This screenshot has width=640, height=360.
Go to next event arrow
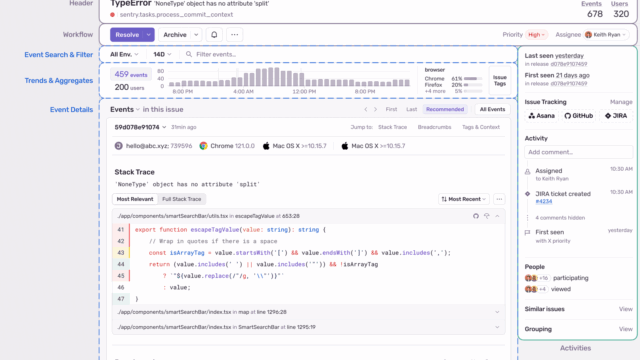click(x=376, y=109)
